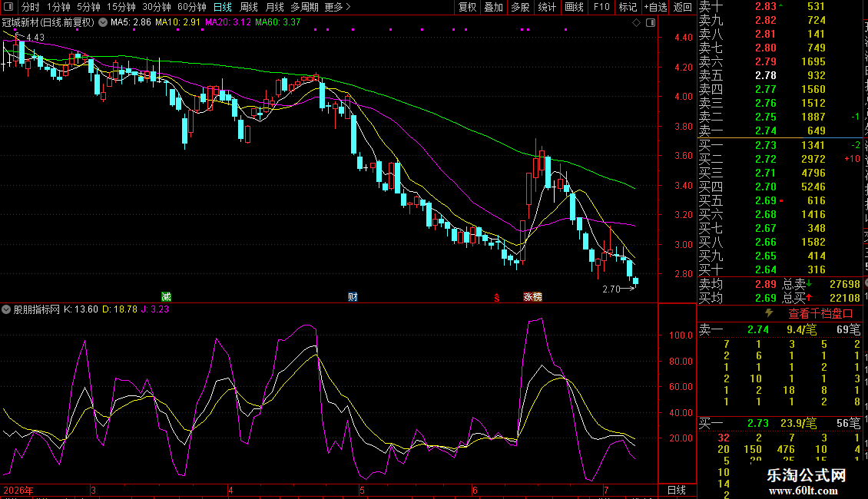Open the 统计 statistics tool
This screenshot has height=499, width=868.
coord(547,7)
